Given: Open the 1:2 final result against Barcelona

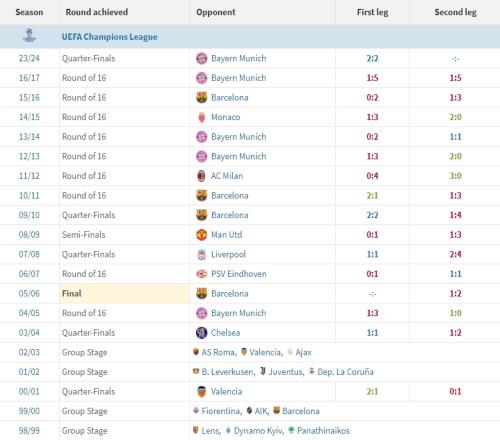Looking at the screenshot, I should (x=455, y=294).
